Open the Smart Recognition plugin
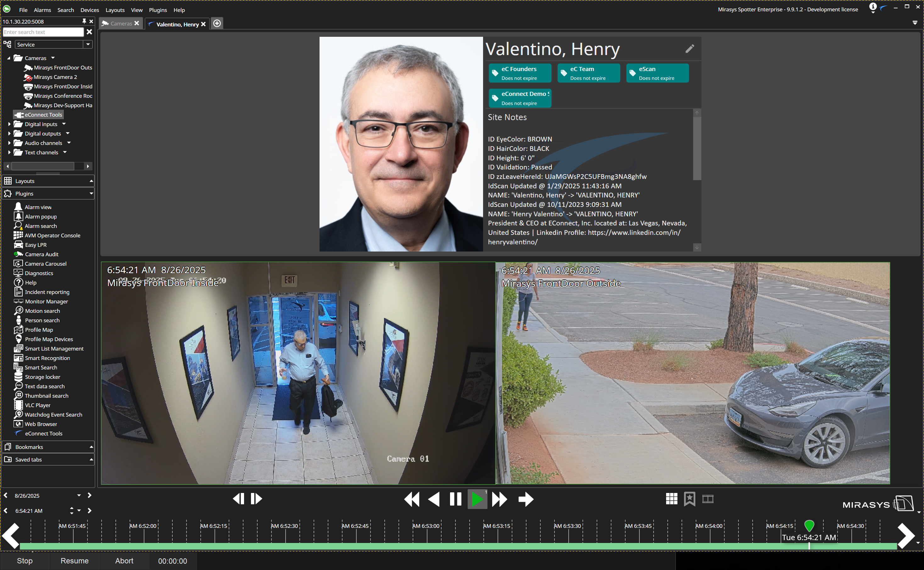The height and width of the screenshot is (570, 924). (x=47, y=358)
